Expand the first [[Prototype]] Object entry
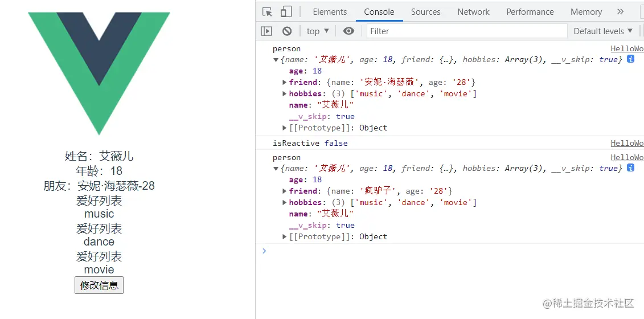Image resolution: width=644 pixels, height=319 pixels. point(284,128)
